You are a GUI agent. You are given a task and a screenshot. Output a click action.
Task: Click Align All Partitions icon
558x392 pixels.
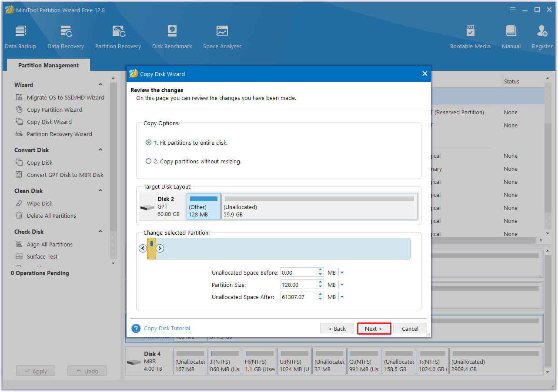[x=19, y=244]
